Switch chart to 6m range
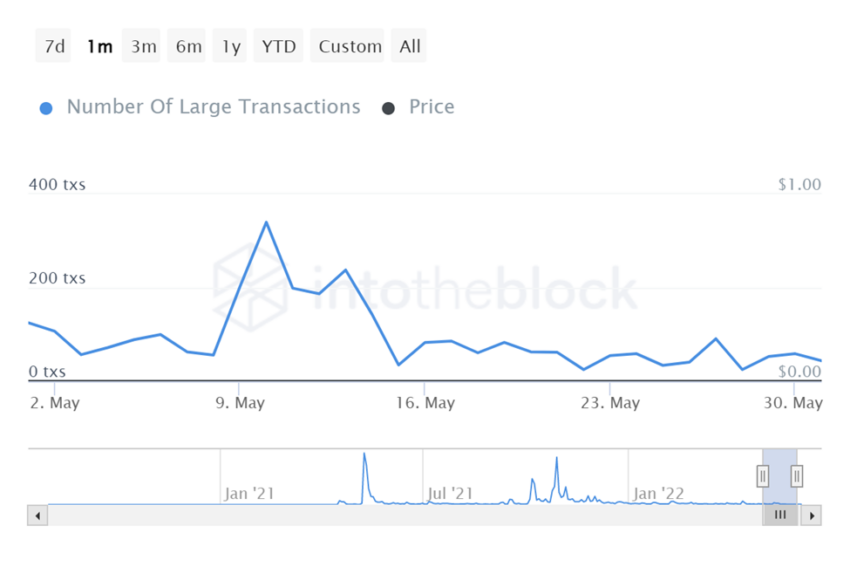 (x=188, y=46)
